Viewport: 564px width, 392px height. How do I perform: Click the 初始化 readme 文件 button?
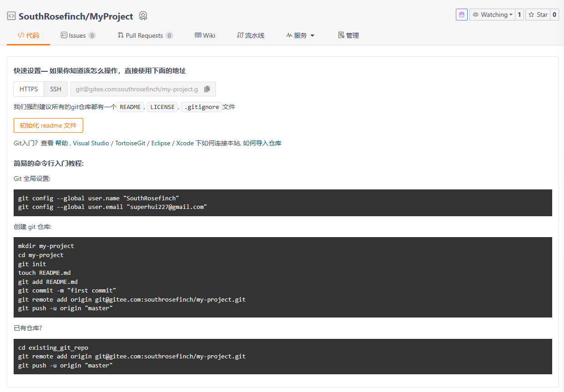click(x=48, y=125)
